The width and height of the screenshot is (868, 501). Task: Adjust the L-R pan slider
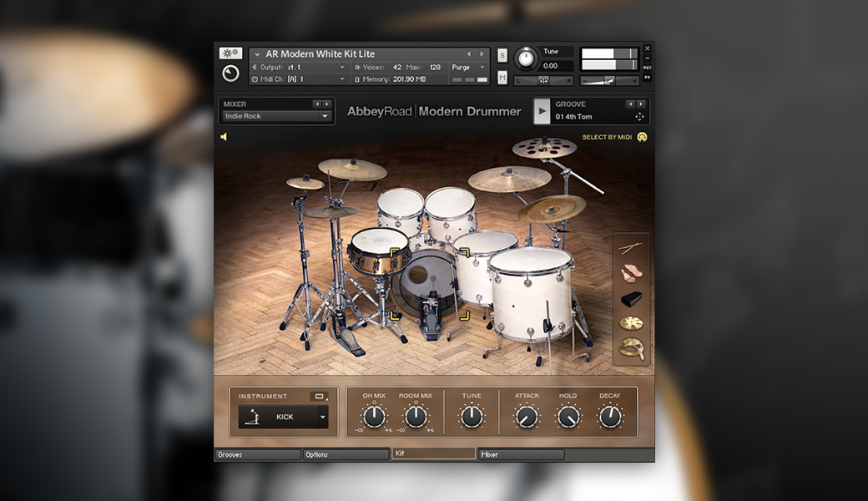(543, 81)
